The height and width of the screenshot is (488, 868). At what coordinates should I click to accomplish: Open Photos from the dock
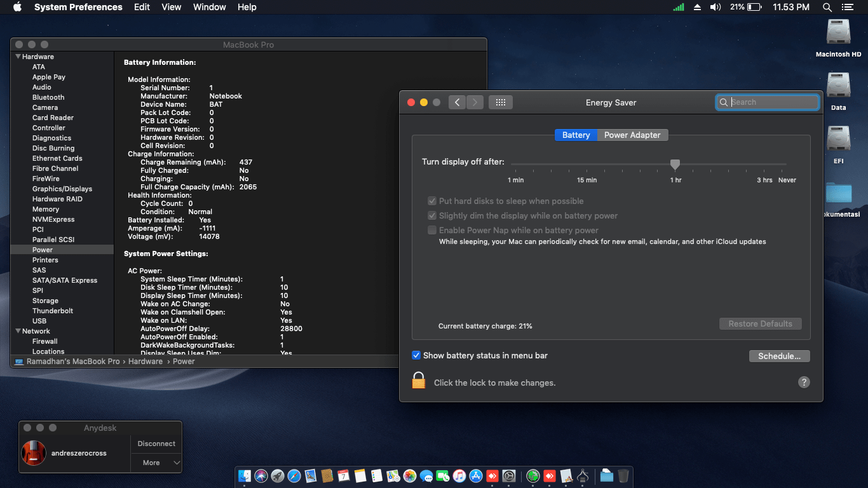[x=410, y=476]
